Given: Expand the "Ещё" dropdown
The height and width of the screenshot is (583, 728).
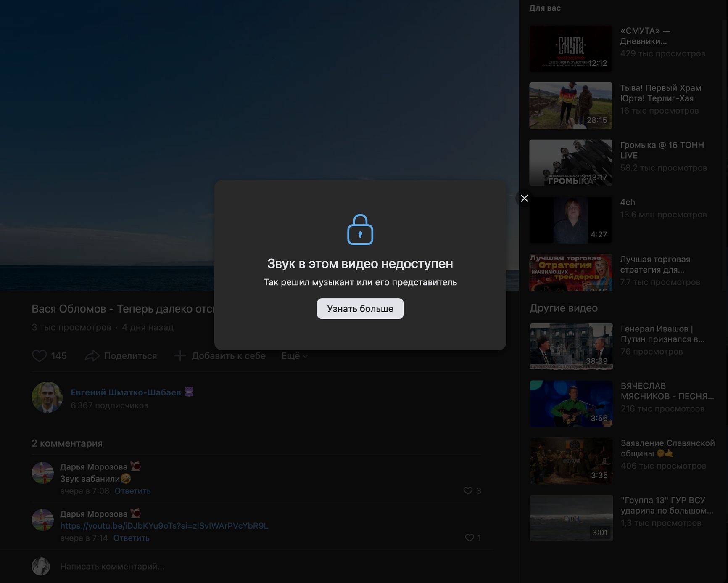Looking at the screenshot, I should point(294,356).
